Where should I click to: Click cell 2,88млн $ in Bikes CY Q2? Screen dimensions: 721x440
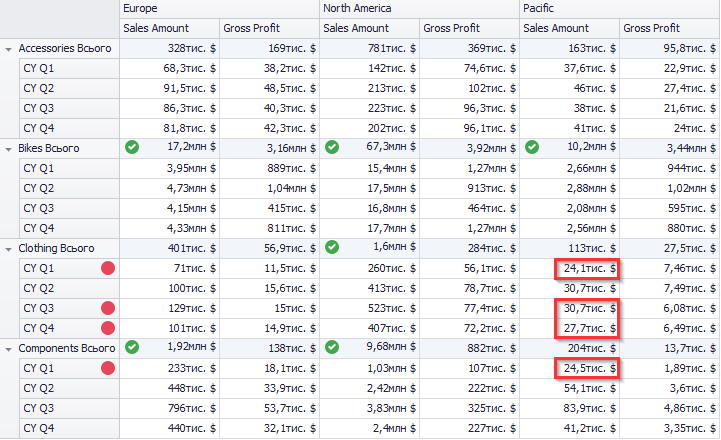[x=569, y=189]
